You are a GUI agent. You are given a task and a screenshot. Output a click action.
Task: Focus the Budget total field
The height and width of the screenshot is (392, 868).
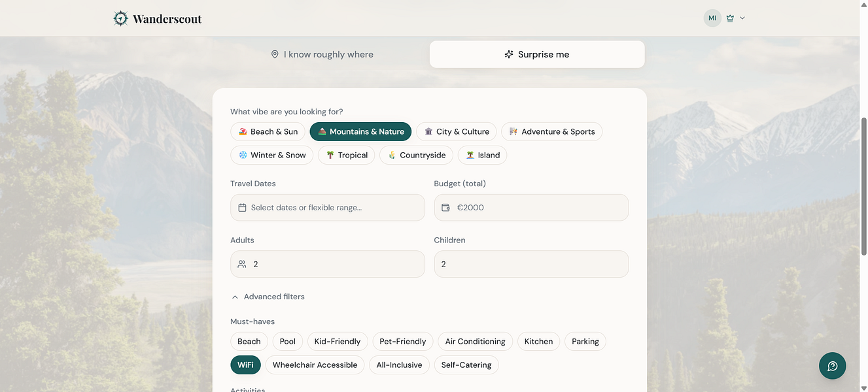coord(531,207)
